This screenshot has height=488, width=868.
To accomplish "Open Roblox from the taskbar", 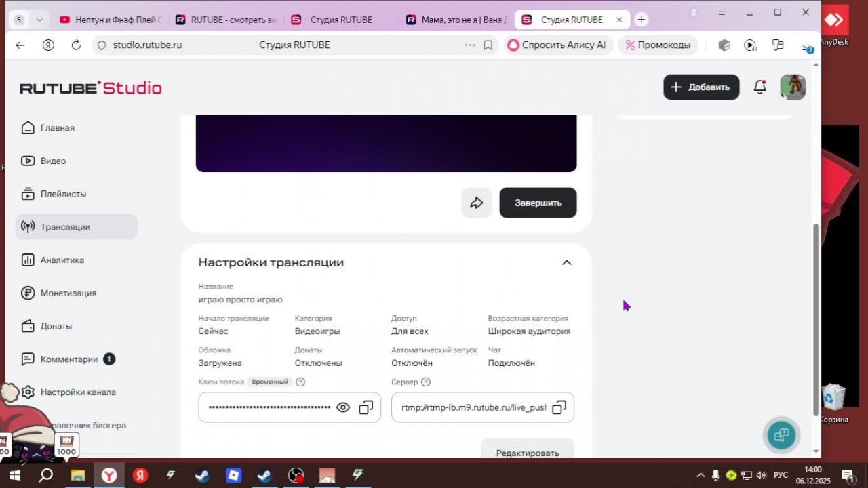I will point(234,475).
